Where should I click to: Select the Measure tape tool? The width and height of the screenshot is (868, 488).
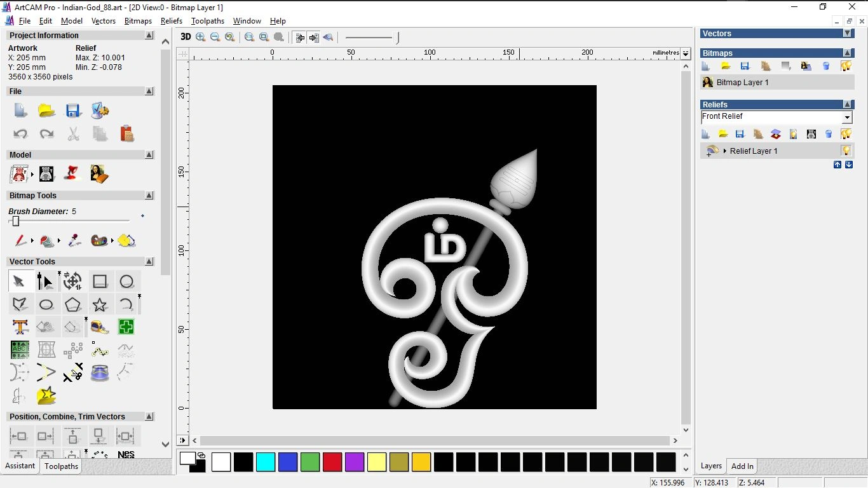coord(100,327)
